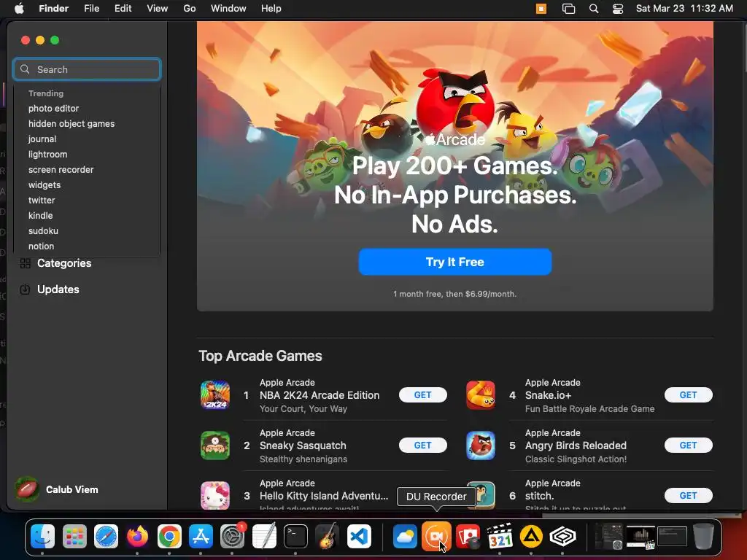This screenshot has height=560, width=747.
Task: Open the yellow triangle app in dock
Action: pos(531,537)
